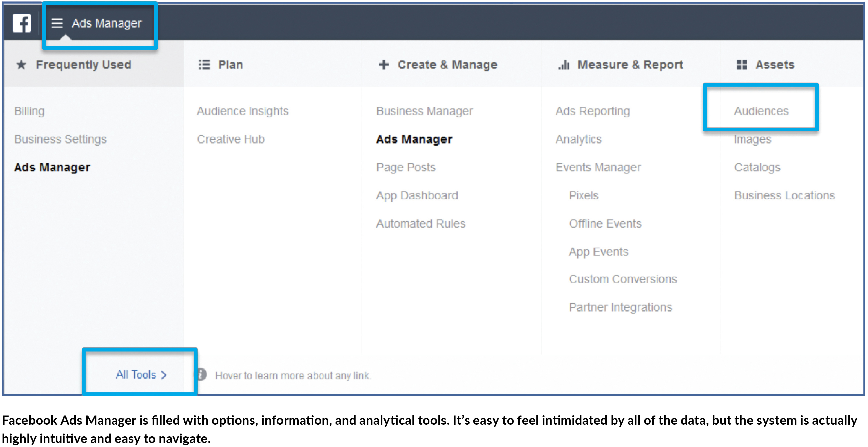Open the hamburger menu icon
868x447 pixels.
click(57, 23)
